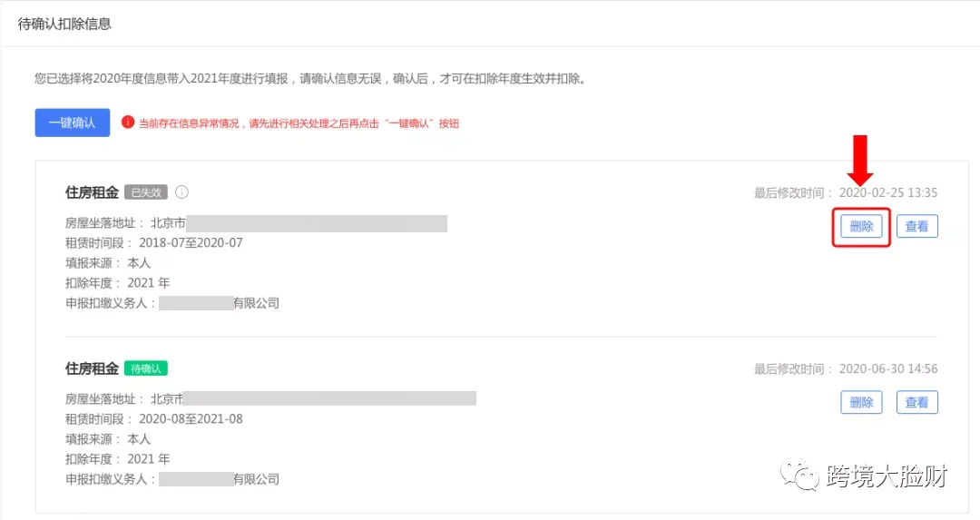Select the second 住房租金 title marked 待确认
This screenshot has height=520, width=980.
(92, 368)
